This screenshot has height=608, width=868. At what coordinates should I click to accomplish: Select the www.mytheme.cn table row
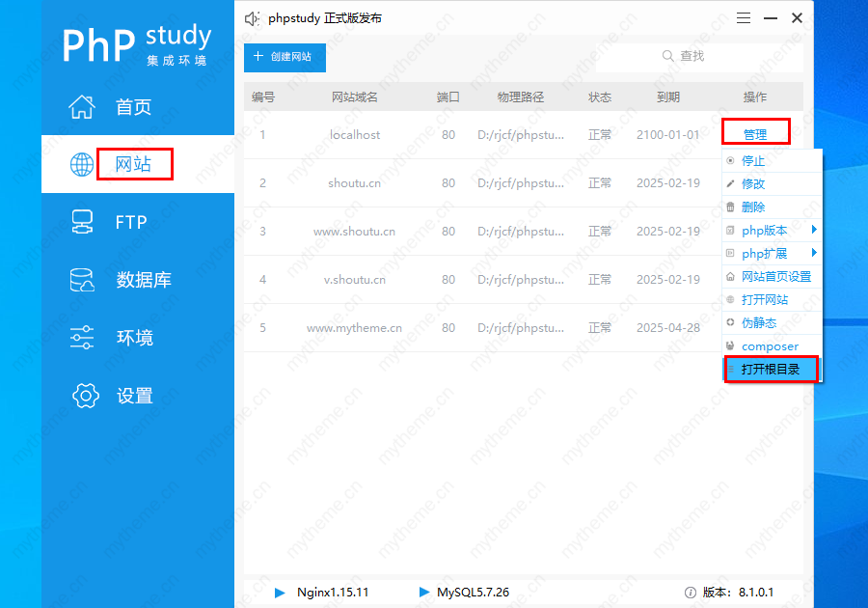point(482,328)
